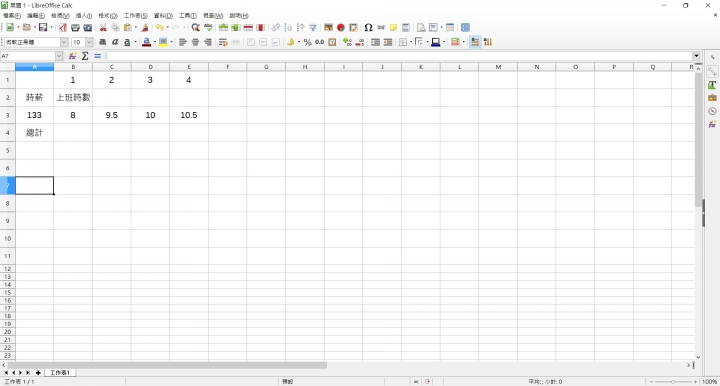Click the Sum sigma button
Viewport: 720px width, 386px height.
click(x=85, y=56)
